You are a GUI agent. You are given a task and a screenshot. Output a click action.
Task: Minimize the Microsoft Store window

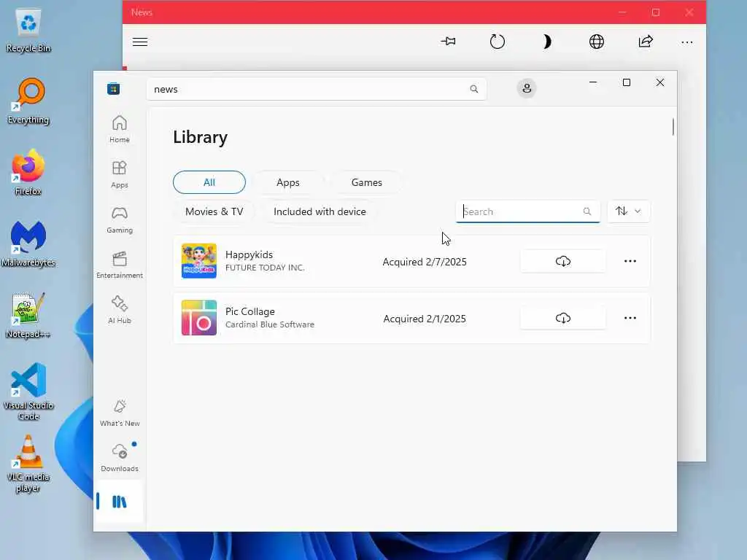593,82
